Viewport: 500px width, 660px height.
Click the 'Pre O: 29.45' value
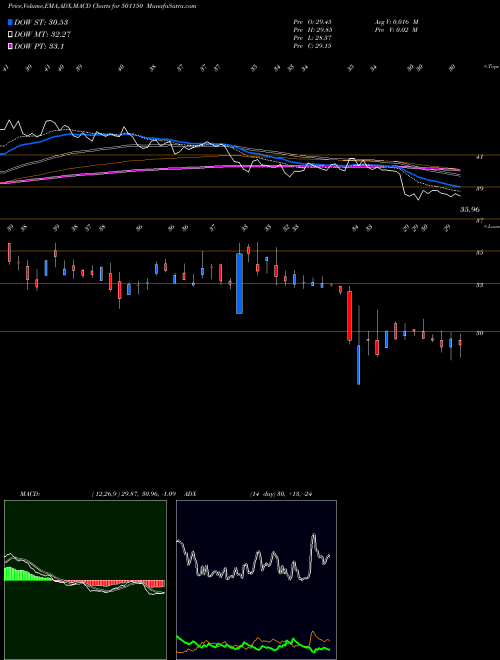pos(312,22)
